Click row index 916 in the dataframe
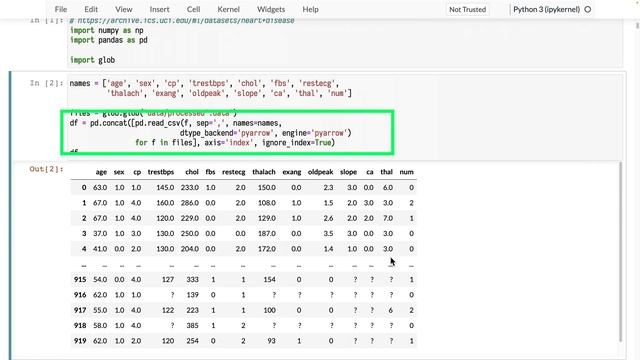 (80, 295)
